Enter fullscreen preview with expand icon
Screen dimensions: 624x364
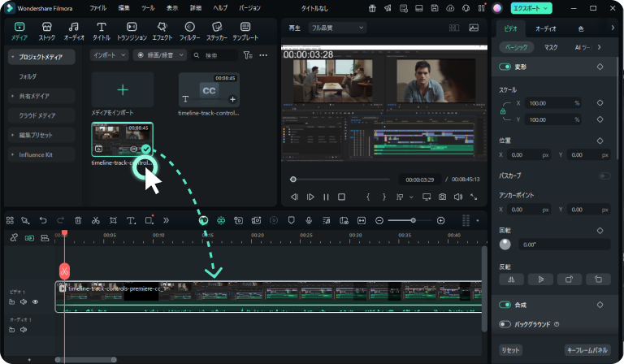point(474,197)
